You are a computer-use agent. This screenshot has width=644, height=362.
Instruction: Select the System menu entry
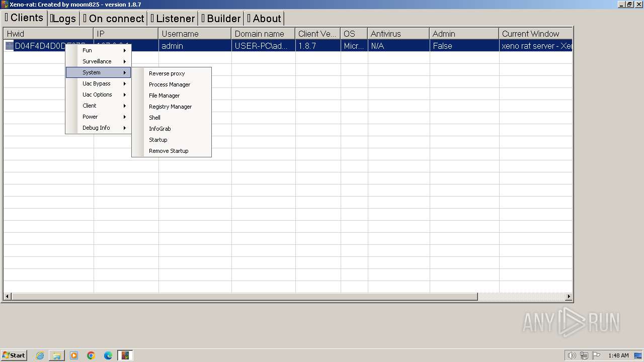coord(98,72)
